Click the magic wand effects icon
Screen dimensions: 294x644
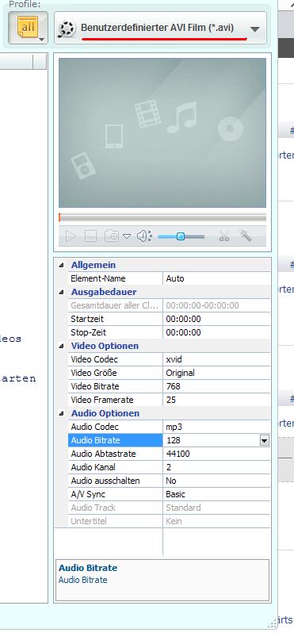coord(246,236)
